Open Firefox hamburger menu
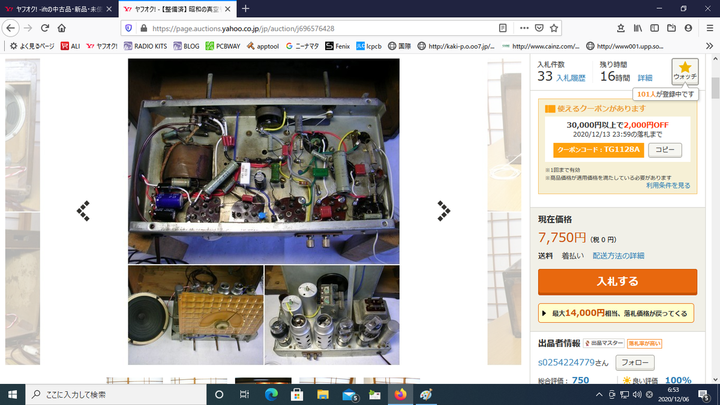Viewport: 720px width, 405px height. tap(709, 28)
